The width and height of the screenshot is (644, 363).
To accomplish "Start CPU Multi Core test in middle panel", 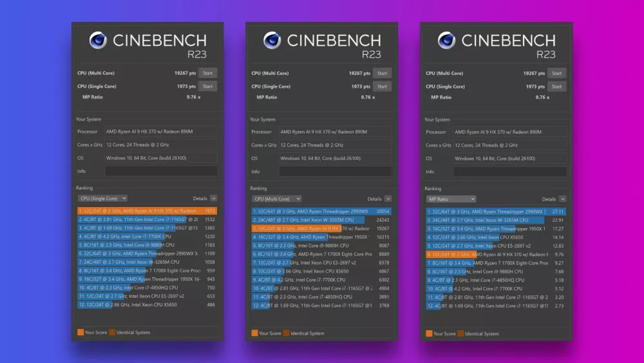I will (382, 73).
